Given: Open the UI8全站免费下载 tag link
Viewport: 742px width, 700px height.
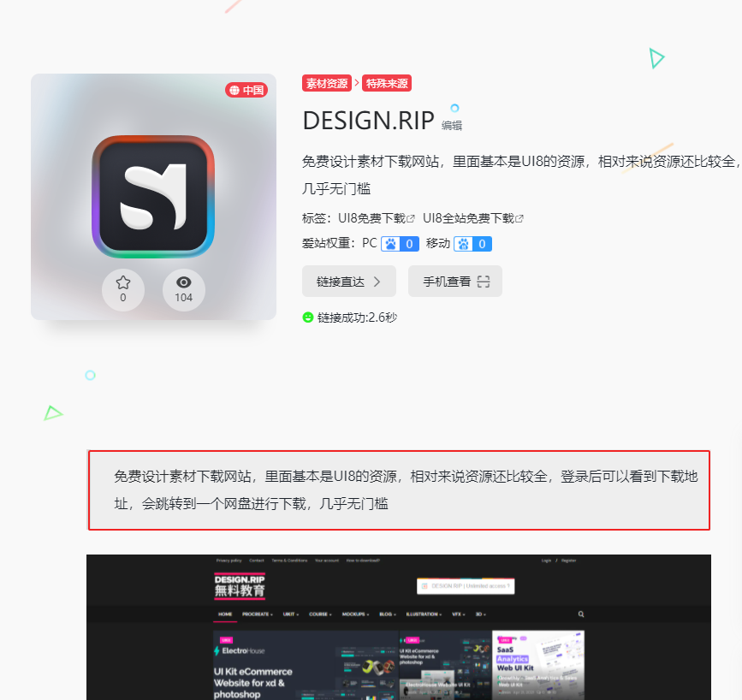Looking at the screenshot, I should click(468, 218).
